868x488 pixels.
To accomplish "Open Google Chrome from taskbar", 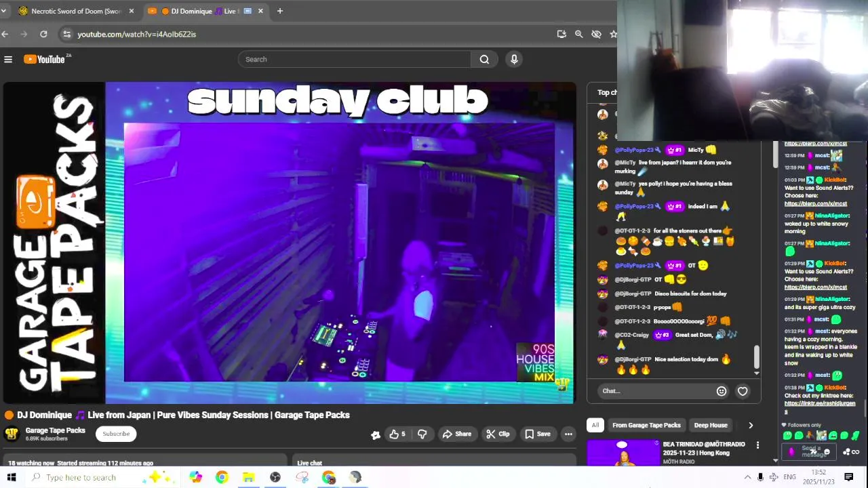I will tap(222, 477).
